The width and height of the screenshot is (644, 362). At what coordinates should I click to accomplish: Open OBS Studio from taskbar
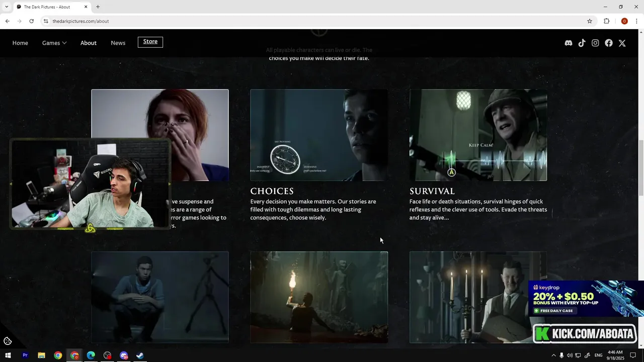(x=107, y=355)
